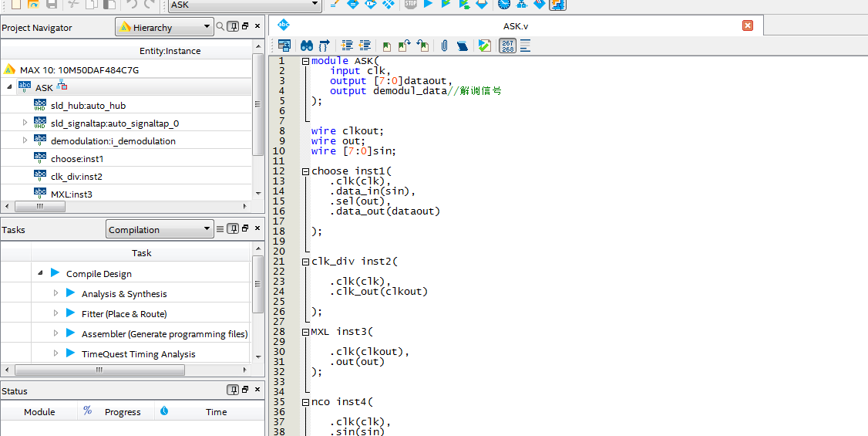Click the Tasks panel horizontal scrollbar
Image resolution: width=868 pixels, height=436 pixels.
[100, 370]
